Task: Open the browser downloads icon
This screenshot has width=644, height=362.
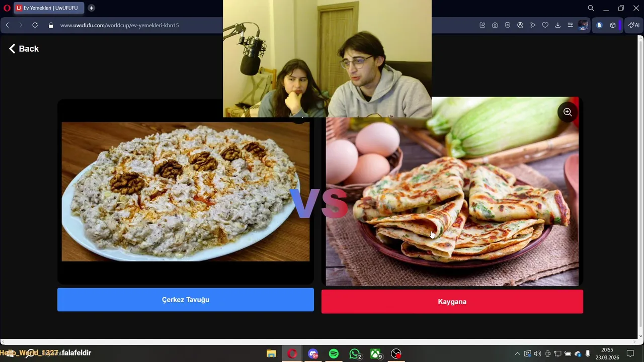Action: click(x=558, y=25)
